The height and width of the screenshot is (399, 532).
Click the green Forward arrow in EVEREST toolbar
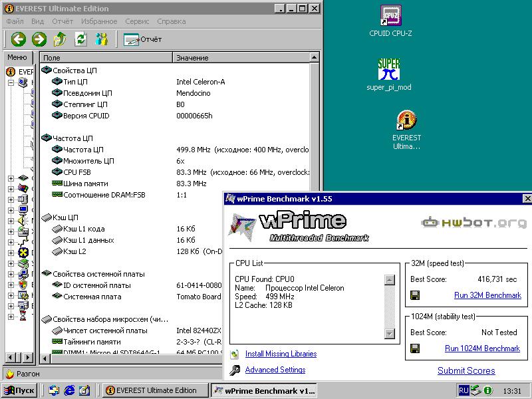tap(39, 39)
